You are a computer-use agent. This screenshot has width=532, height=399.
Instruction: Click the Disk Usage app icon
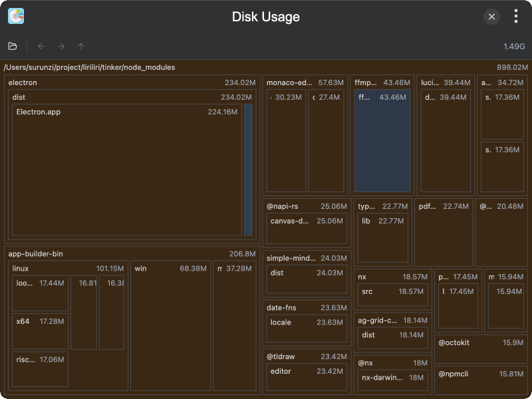[16, 17]
